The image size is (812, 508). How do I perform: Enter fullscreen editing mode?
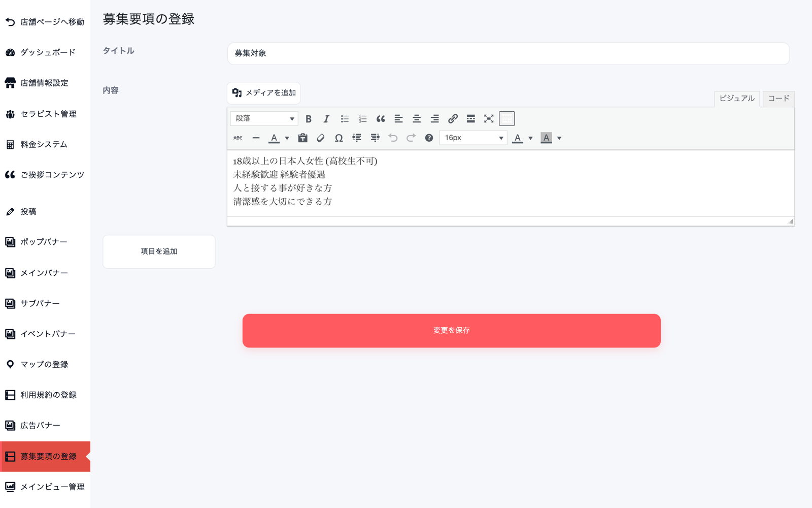coord(489,119)
